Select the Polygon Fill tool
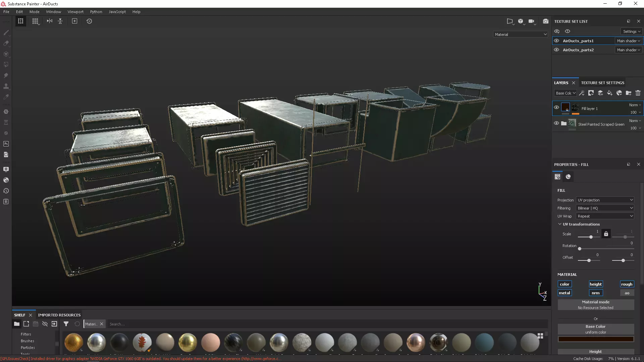The image size is (644, 362). tap(6, 65)
